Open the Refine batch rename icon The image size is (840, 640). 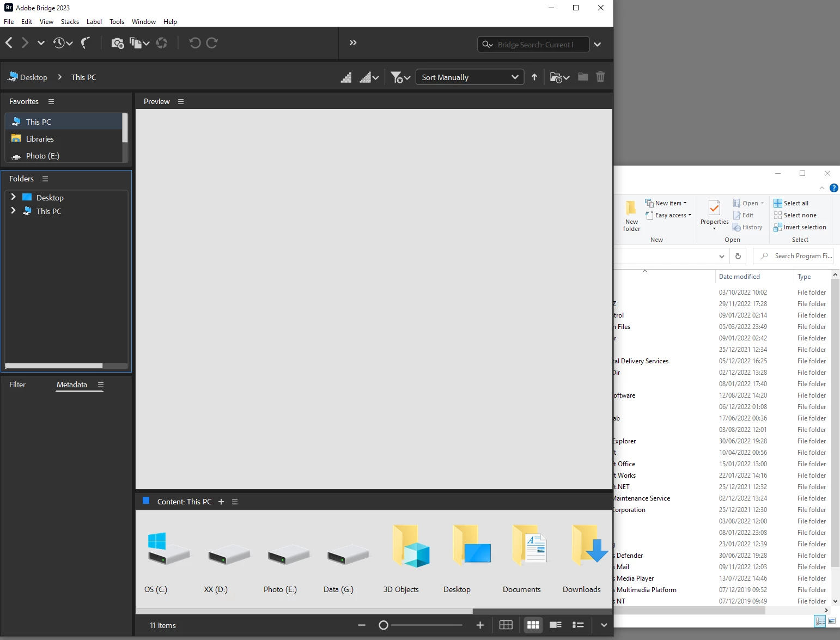pyautogui.click(x=139, y=42)
